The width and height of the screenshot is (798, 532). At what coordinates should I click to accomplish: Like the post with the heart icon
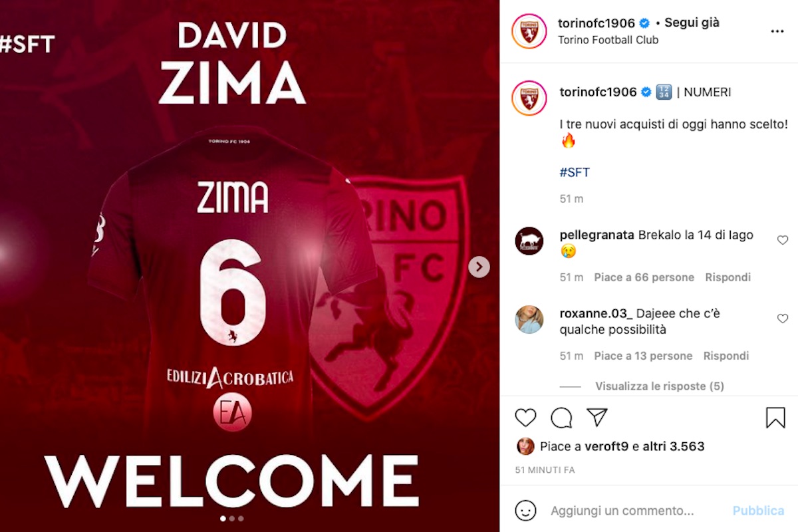tap(525, 418)
